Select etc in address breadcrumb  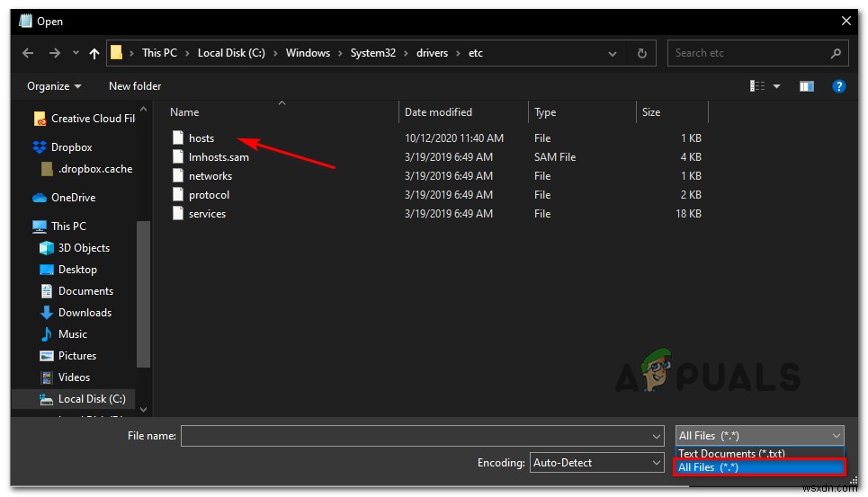pyautogui.click(x=476, y=53)
